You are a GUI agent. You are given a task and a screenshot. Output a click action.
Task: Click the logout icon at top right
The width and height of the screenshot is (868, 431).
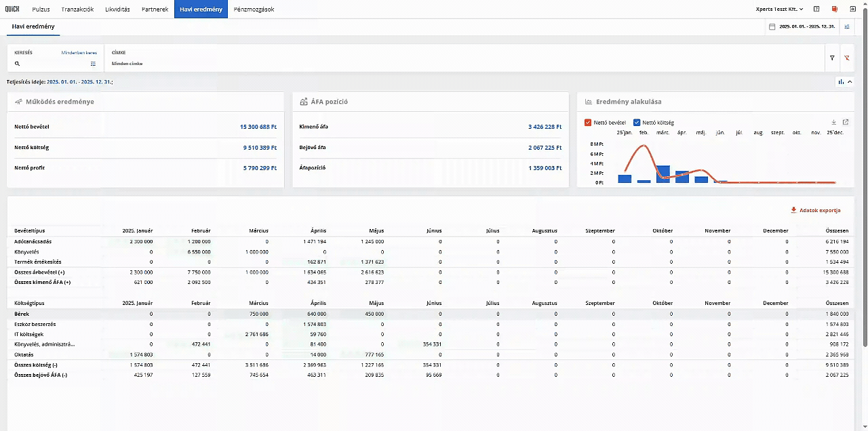point(853,9)
